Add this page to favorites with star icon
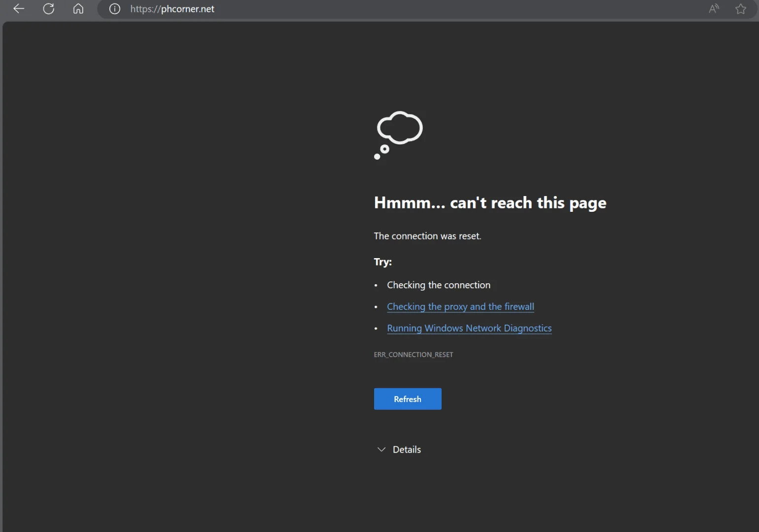Screen dimensions: 759x532 coord(741,9)
